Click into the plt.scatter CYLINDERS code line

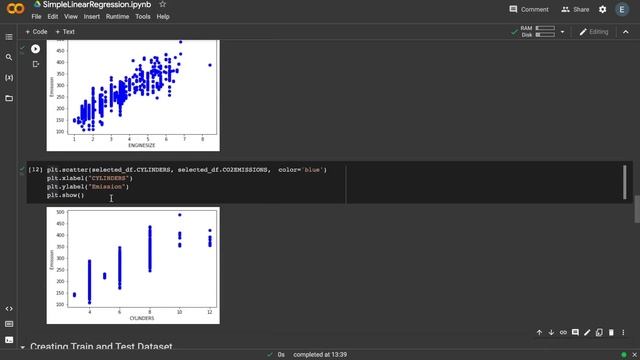click(x=187, y=170)
